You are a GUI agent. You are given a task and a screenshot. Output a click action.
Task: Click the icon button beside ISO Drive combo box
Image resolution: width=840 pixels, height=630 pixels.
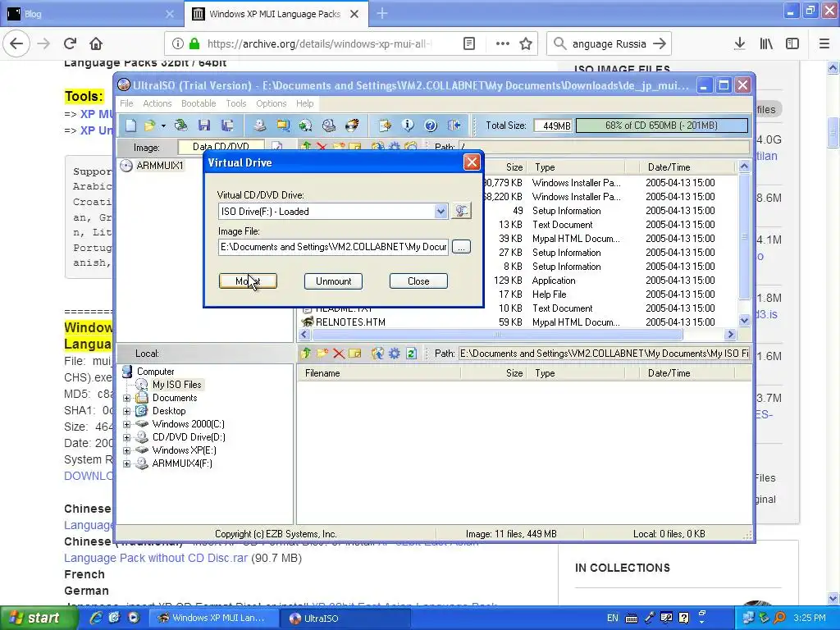point(461,211)
